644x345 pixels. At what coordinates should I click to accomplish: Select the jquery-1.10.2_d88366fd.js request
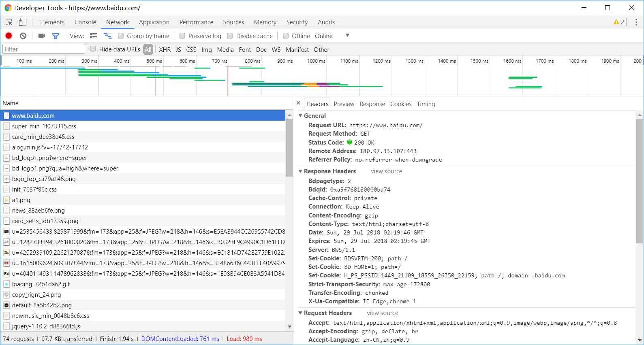pos(143,326)
